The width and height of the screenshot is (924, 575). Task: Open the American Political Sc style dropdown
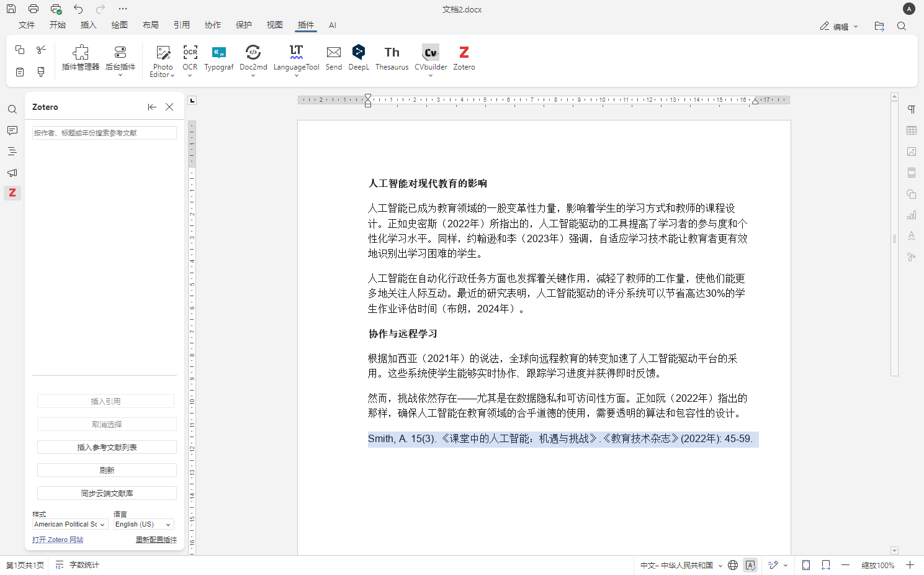pos(70,524)
